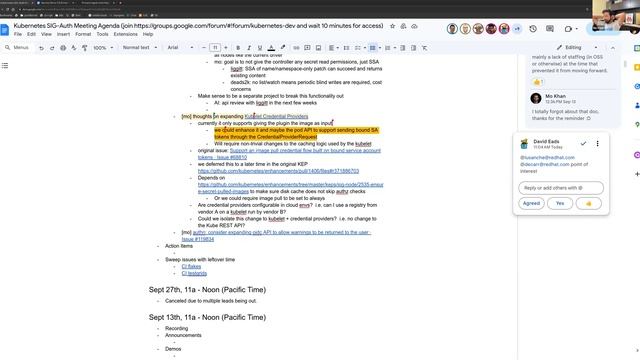Open the Google Docs home icon
This screenshot has width=640, height=360.
[4, 30]
